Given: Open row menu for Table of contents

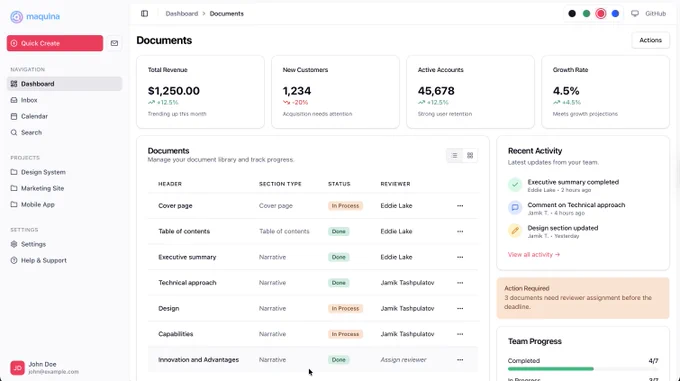Looking at the screenshot, I should 460,231.
